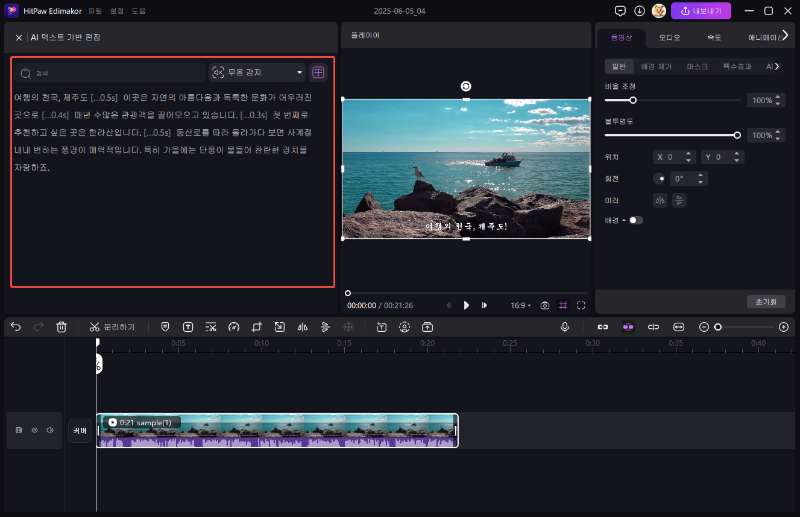Viewport: 800px width, 517px height.
Task: Click the reset button in properties panel
Action: click(x=766, y=302)
